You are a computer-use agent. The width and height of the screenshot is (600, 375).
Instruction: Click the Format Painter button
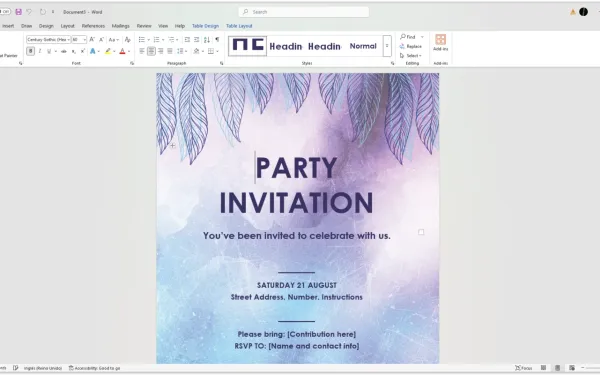point(9,55)
